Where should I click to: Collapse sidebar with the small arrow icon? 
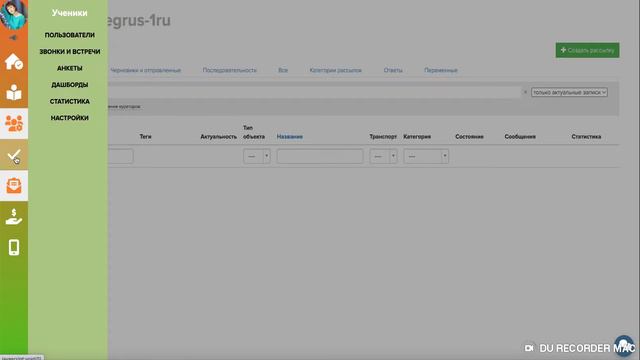click(x=13, y=38)
